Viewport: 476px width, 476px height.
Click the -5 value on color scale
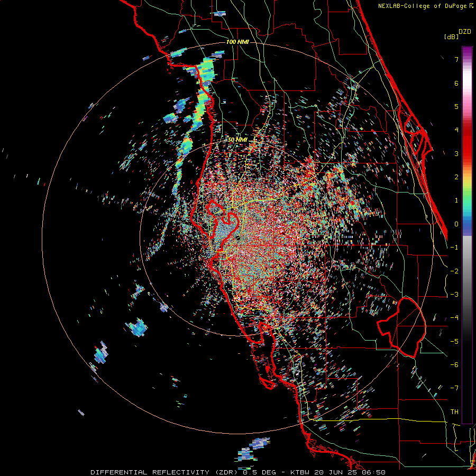coord(454,342)
